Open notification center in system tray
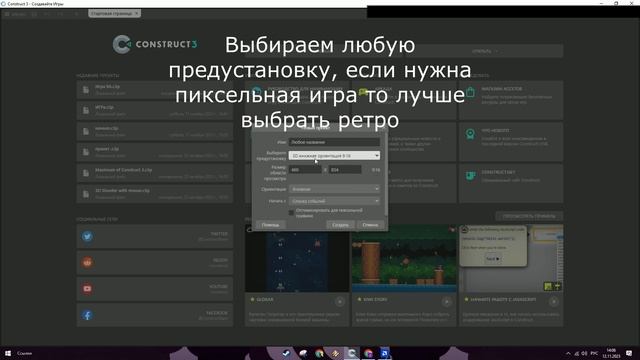This screenshot has width=640, height=360. click(629, 353)
